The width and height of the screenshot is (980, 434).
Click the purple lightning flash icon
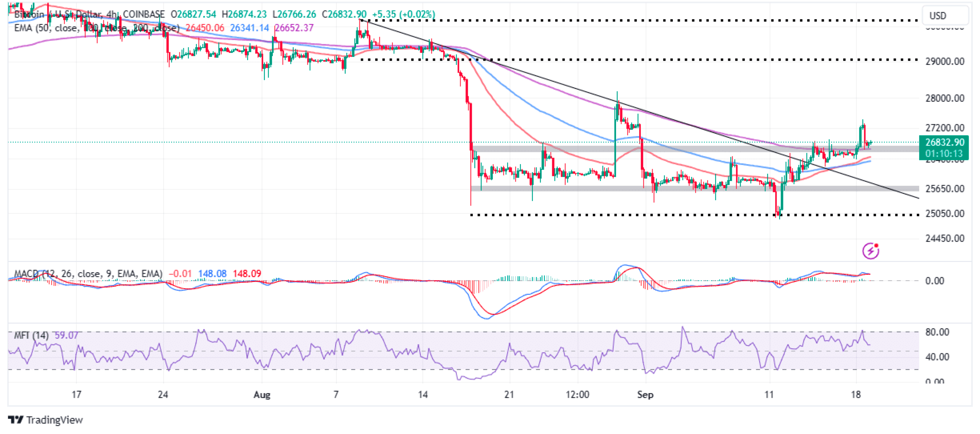tap(871, 251)
